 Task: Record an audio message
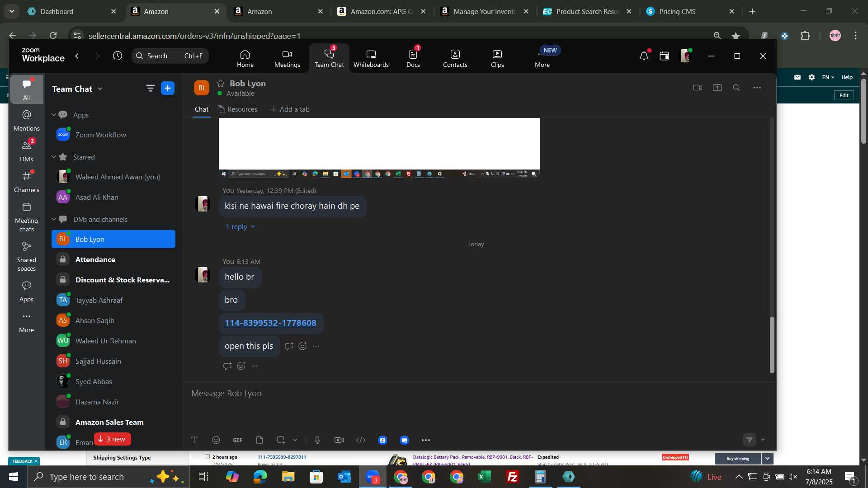click(317, 440)
